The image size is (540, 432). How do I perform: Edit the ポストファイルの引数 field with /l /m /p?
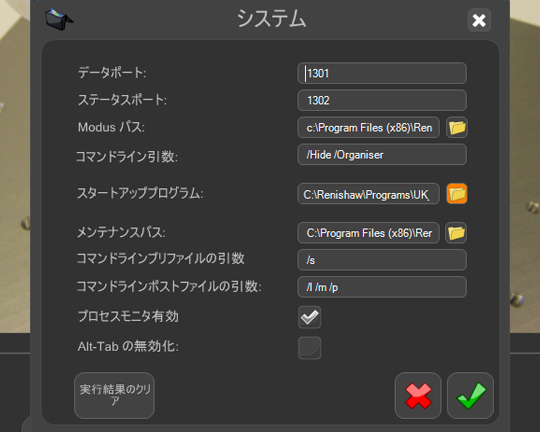pos(382,287)
